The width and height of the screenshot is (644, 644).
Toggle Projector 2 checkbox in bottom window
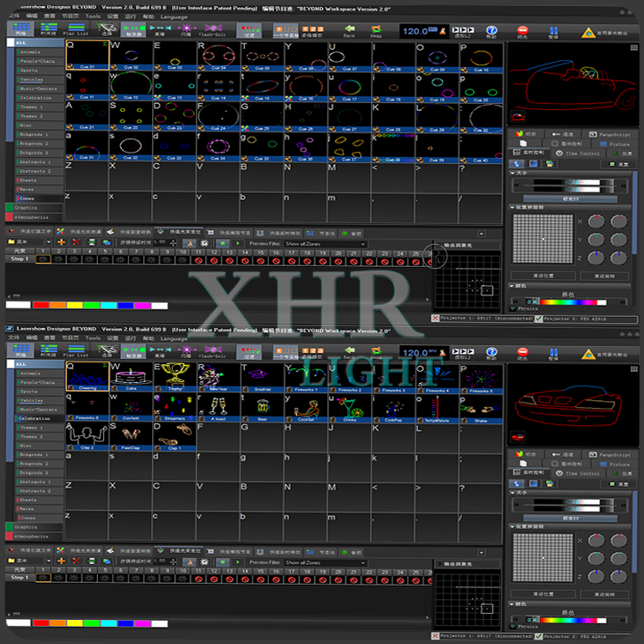pyautogui.click(x=539, y=636)
